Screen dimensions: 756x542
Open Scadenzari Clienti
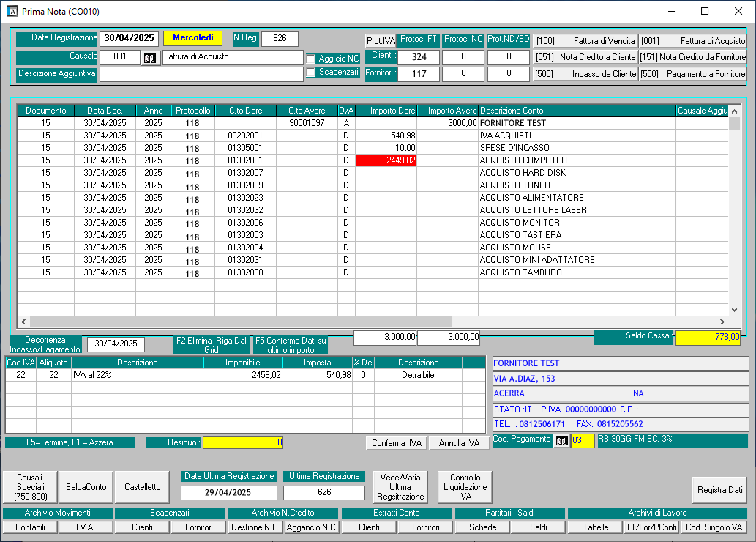[x=142, y=527]
